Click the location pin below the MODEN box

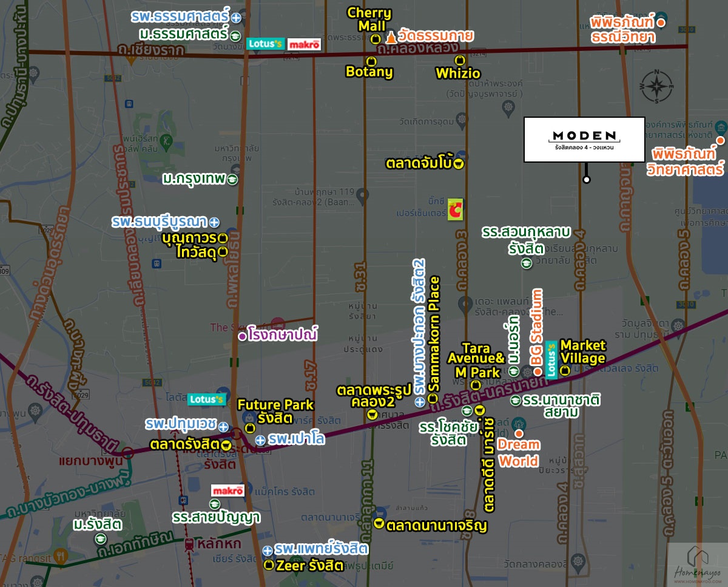click(586, 180)
